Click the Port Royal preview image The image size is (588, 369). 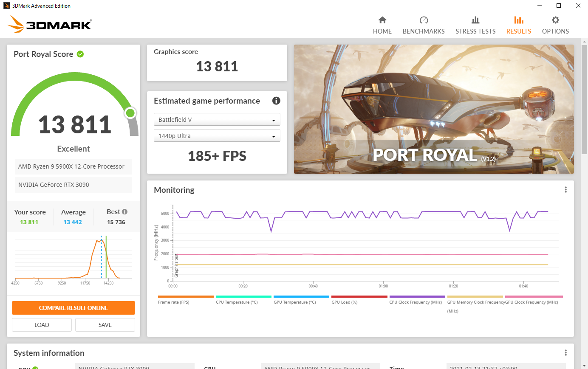pos(434,109)
